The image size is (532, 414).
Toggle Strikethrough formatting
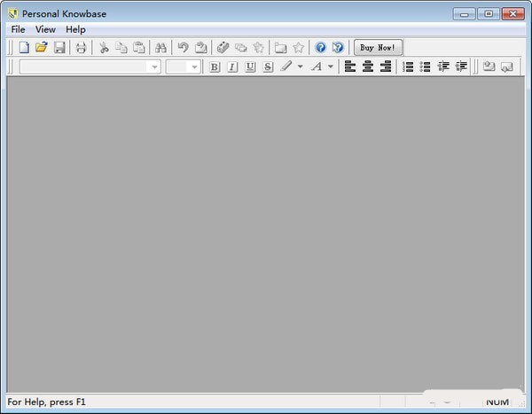(x=268, y=66)
